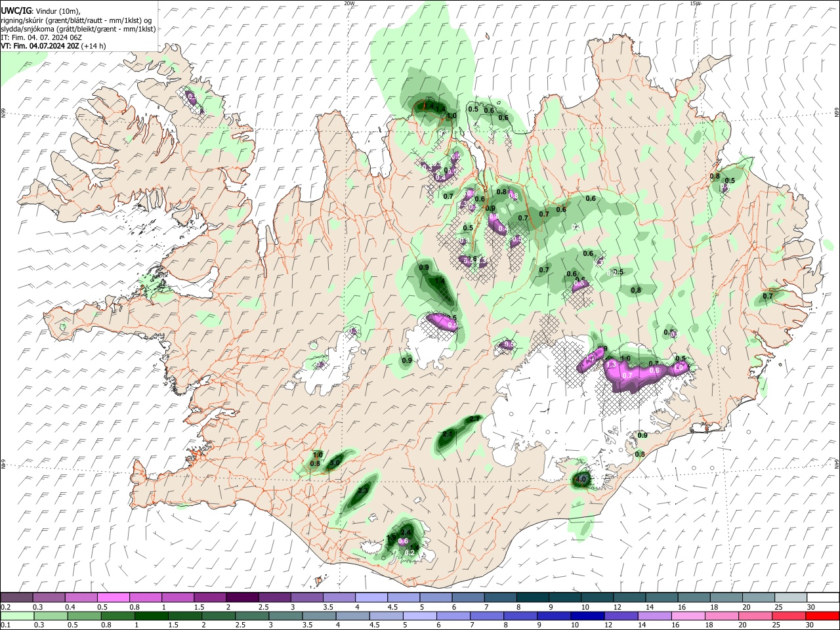Screen dimensions: 840x630
Task: Click the 30 label under the rain legend
Action: point(811,625)
